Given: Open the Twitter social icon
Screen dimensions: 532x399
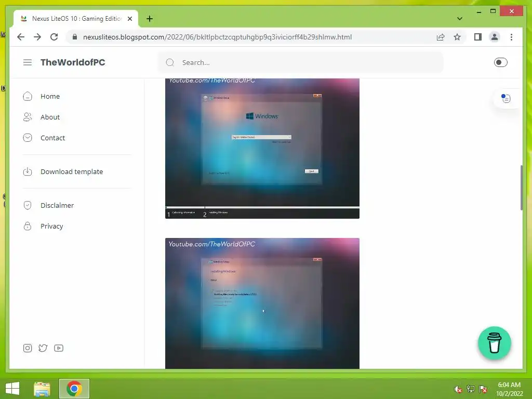Looking at the screenshot, I should (x=43, y=348).
